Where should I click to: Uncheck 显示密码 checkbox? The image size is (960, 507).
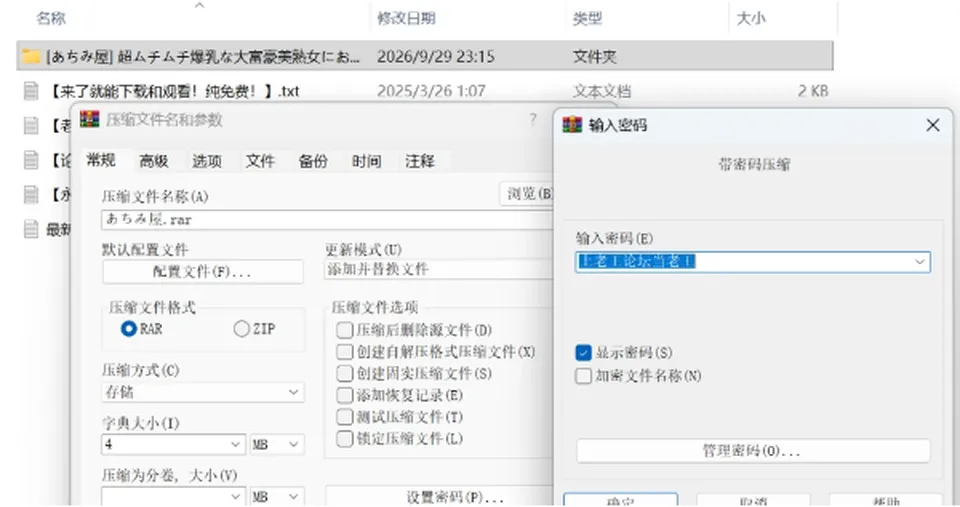pyautogui.click(x=583, y=353)
